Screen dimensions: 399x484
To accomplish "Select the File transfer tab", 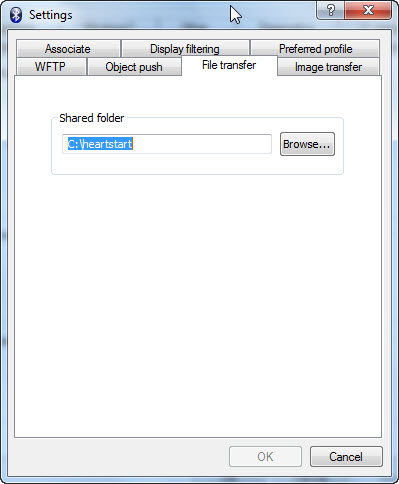I will [229, 65].
